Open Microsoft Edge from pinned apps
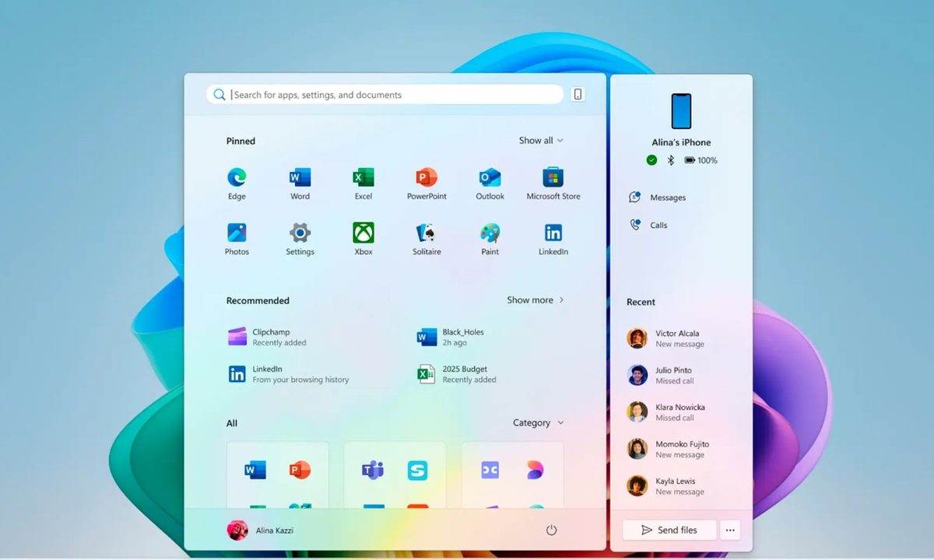 (237, 177)
